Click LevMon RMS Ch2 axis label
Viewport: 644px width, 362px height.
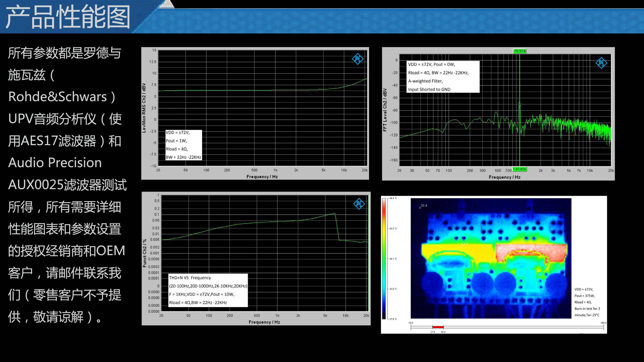144,108
